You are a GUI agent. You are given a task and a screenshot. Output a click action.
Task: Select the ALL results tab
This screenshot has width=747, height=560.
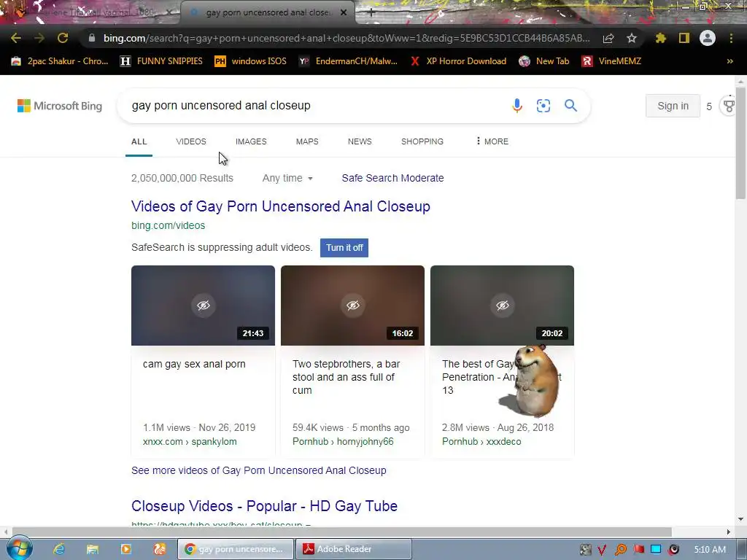tap(139, 141)
